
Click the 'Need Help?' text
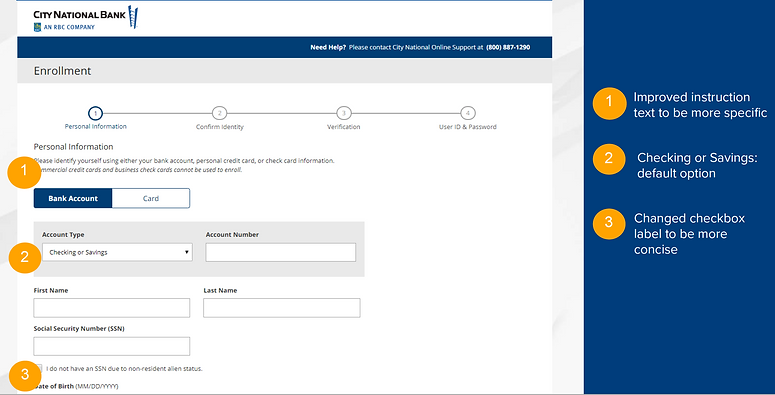point(328,47)
